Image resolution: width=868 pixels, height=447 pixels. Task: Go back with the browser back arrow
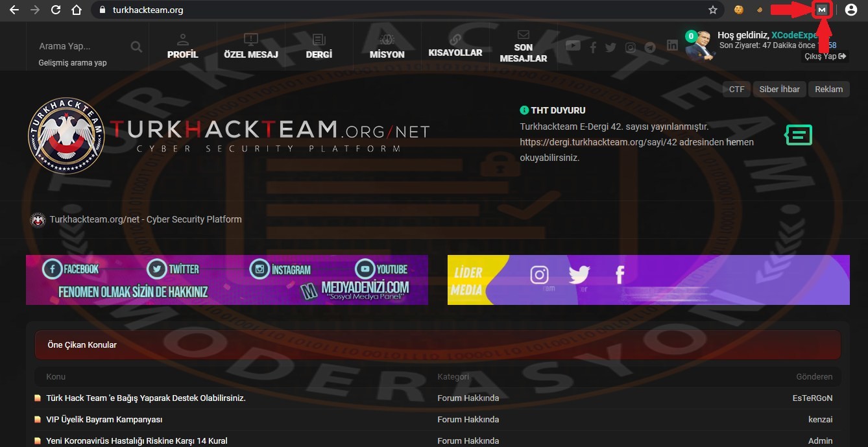tap(14, 10)
